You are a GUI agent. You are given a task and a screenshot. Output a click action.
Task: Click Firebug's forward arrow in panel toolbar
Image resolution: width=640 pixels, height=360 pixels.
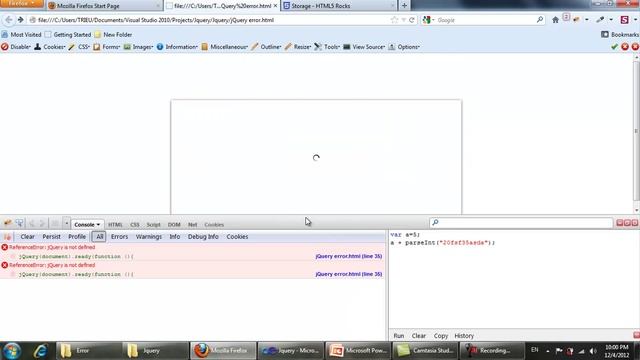click(x=42, y=223)
